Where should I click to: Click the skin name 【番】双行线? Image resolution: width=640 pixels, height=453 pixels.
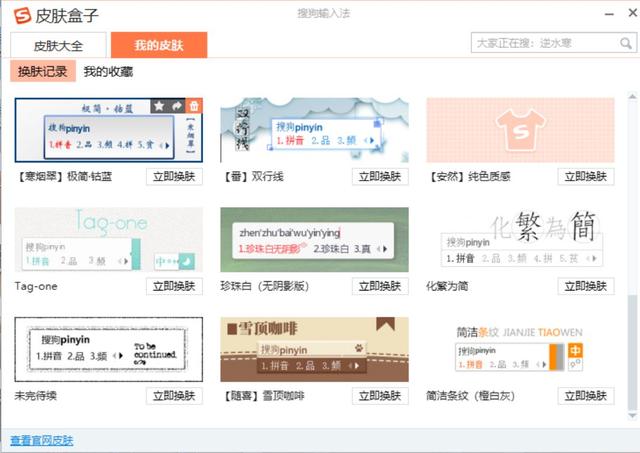(x=252, y=176)
